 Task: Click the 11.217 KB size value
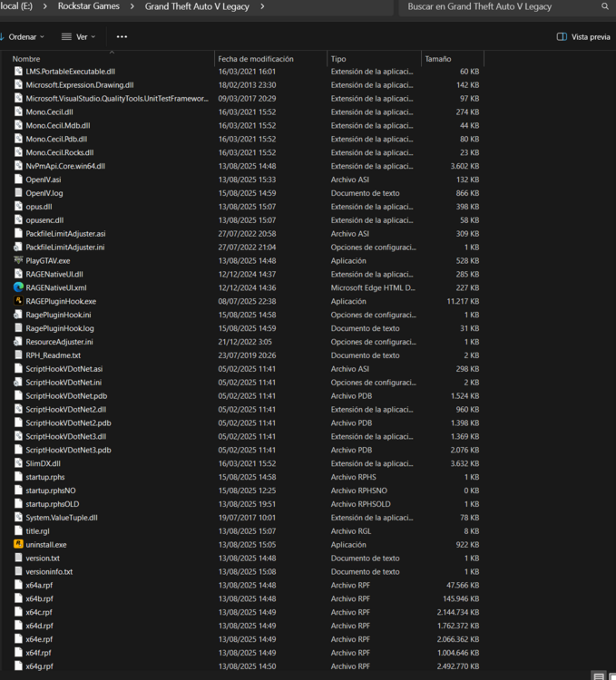(x=463, y=301)
